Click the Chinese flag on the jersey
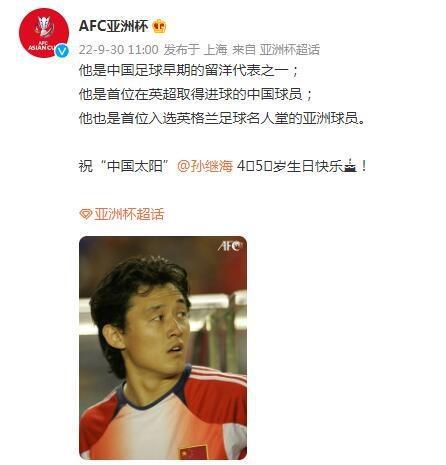Viewport: 446px width, 465px height. [193, 452]
